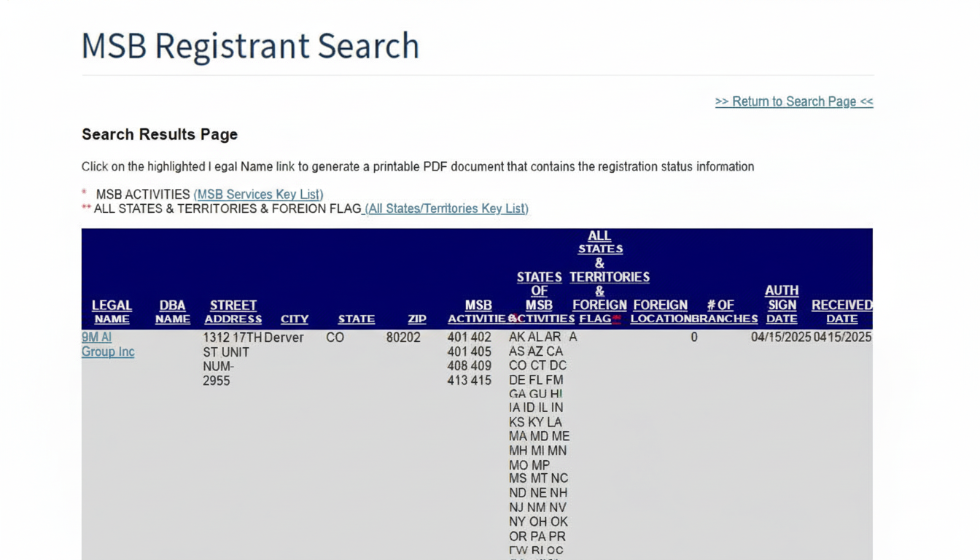Click the ALL STATES & TERRITORIES header
980x560 pixels.
[600, 277]
